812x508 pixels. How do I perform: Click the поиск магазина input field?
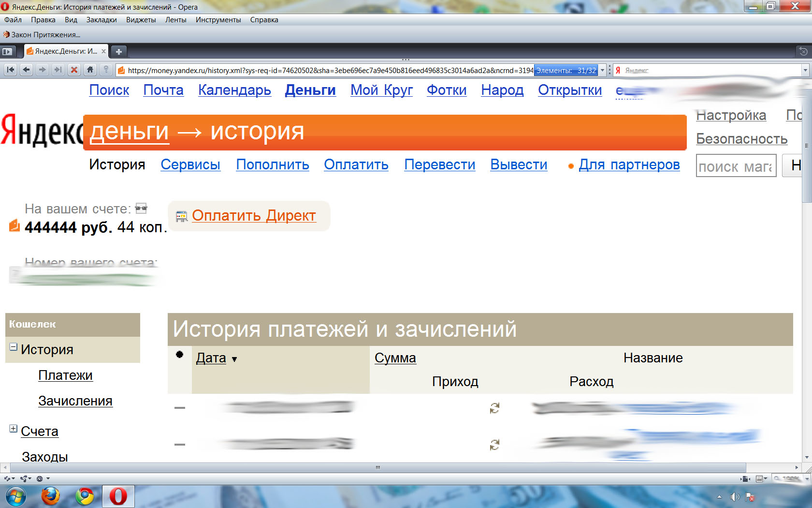click(736, 166)
